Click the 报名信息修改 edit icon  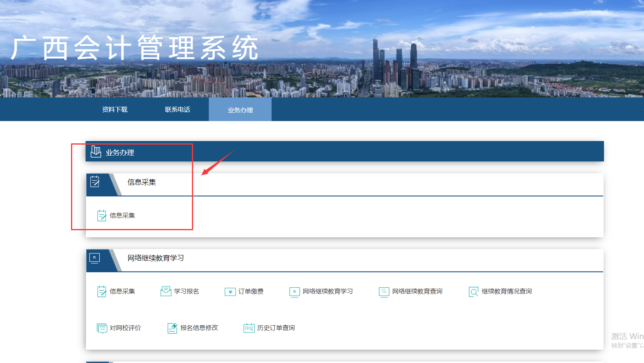172,327
